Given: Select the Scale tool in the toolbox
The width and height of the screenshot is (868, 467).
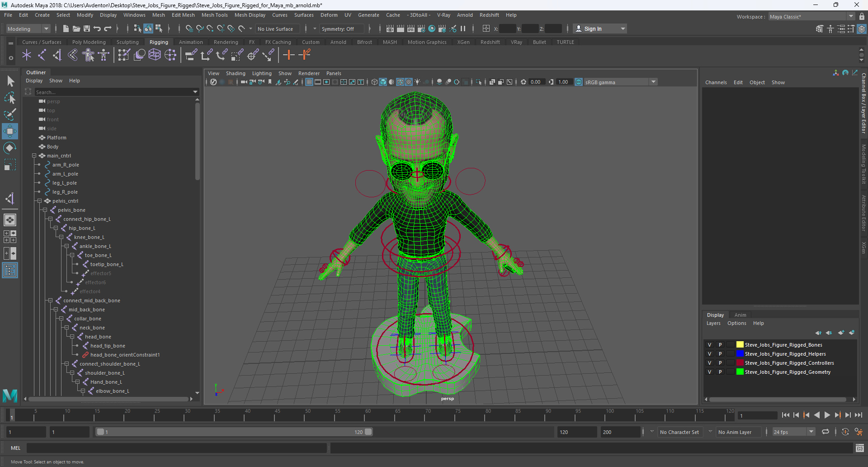Looking at the screenshot, I should [x=10, y=165].
